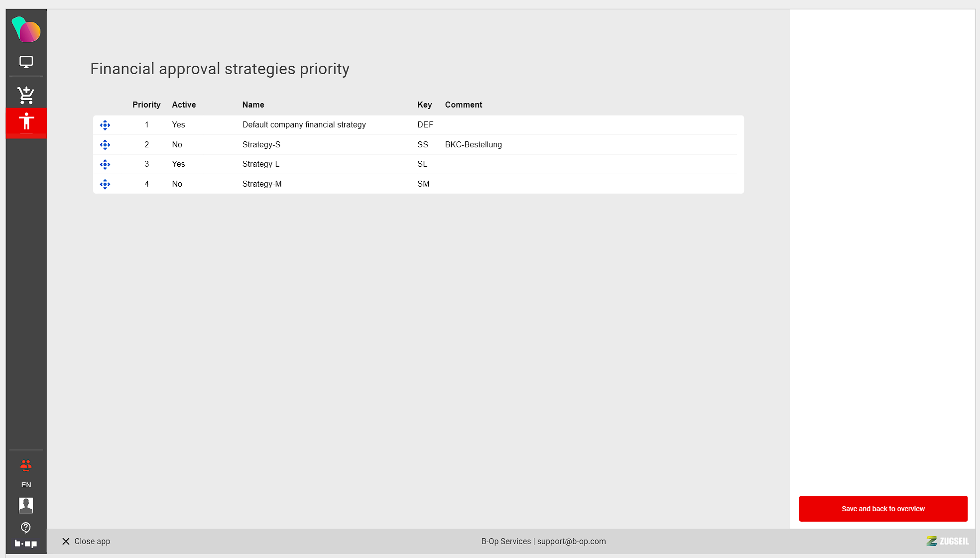Open the shopping cart icon in the sidebar

click(26, 95)
